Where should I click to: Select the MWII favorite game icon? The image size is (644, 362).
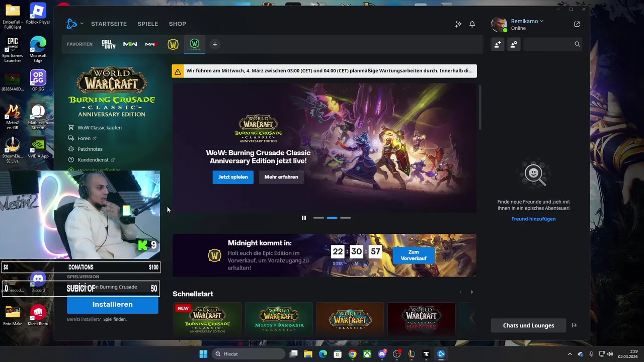(x=130, y=44)
